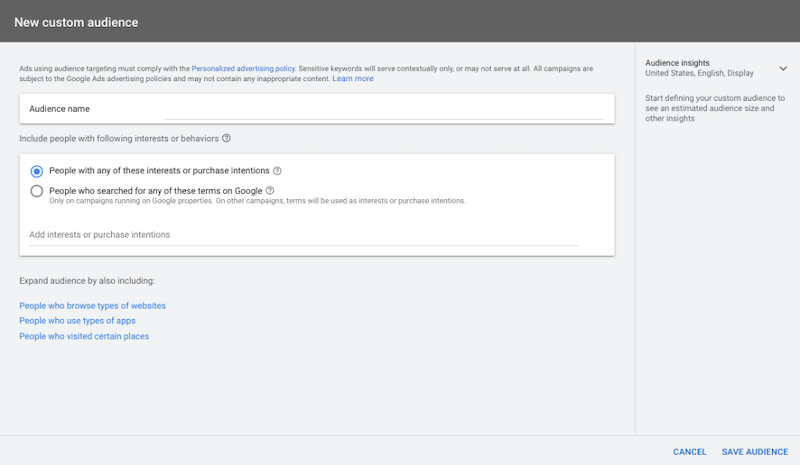Select People who searched on Google radio
Screen dimensions: 800x465
tap(37, 190)
